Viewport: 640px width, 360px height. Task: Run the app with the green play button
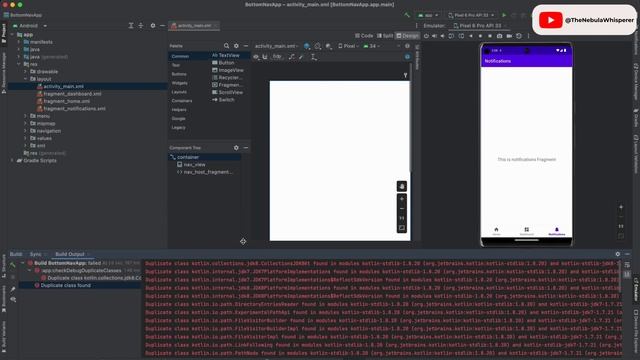504,15
